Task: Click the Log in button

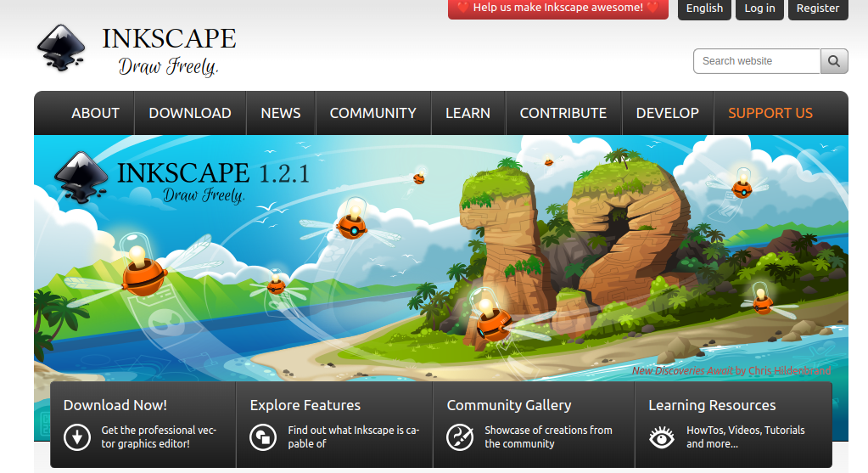Action: pos(759,8)
